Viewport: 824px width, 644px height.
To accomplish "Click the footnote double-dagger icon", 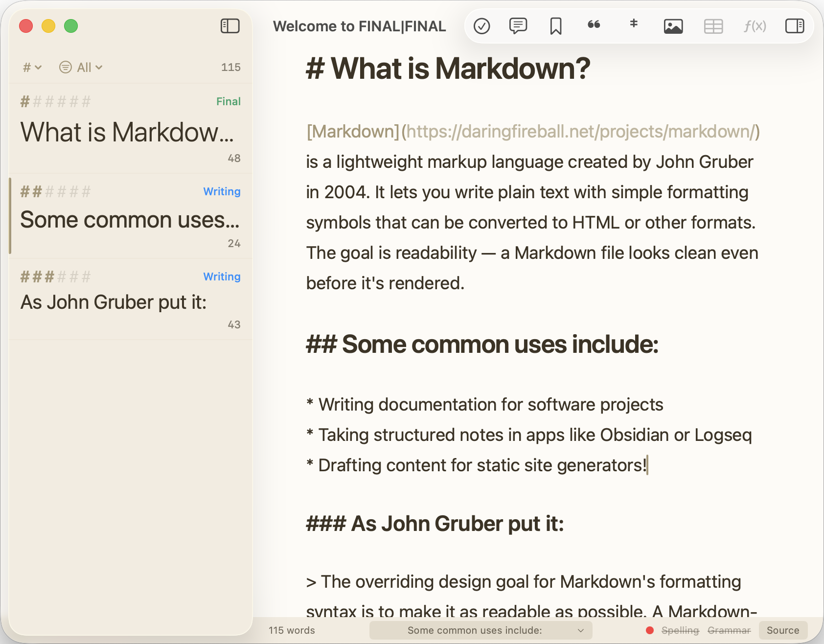I will pos(634,23).
